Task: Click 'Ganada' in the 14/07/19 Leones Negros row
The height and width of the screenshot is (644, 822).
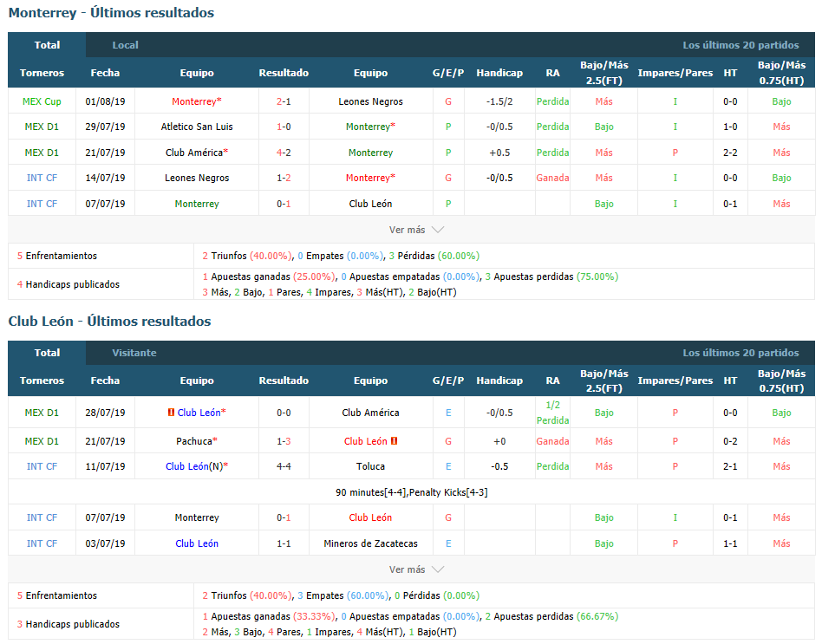Action: pyautogui.click(x=552, y=178)
